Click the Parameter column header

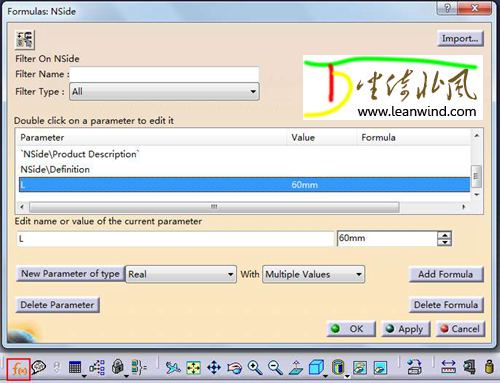(x=153, y=137)
